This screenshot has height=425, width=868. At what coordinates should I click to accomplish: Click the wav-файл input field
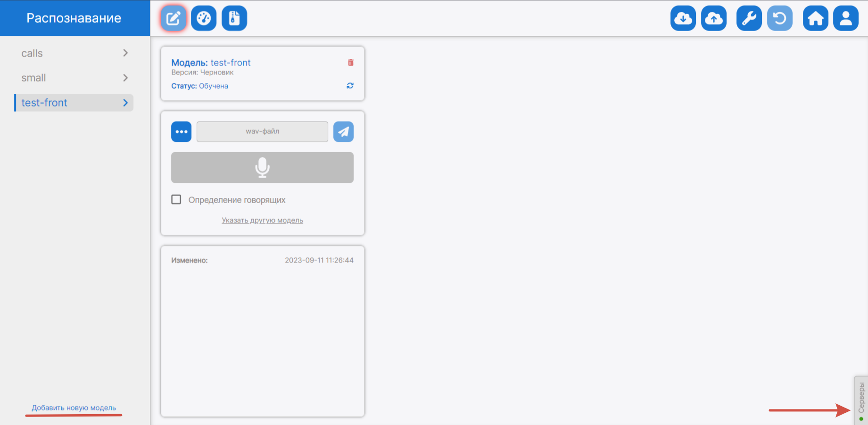pos(262,131)
